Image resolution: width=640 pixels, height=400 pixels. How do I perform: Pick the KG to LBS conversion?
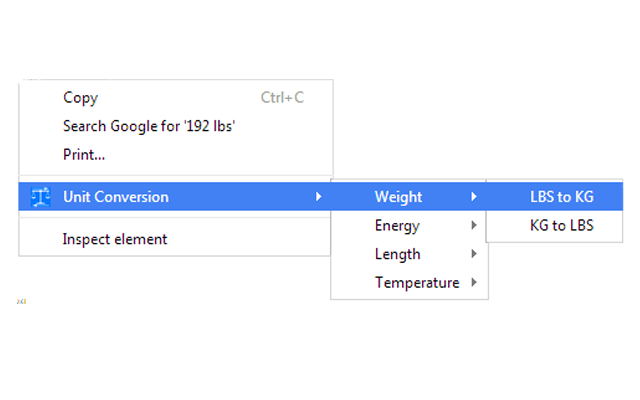coord(561,226)
